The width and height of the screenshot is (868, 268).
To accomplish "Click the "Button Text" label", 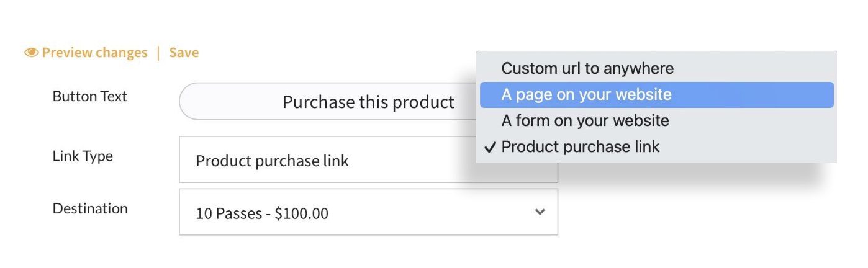I will tap(90, 97).
